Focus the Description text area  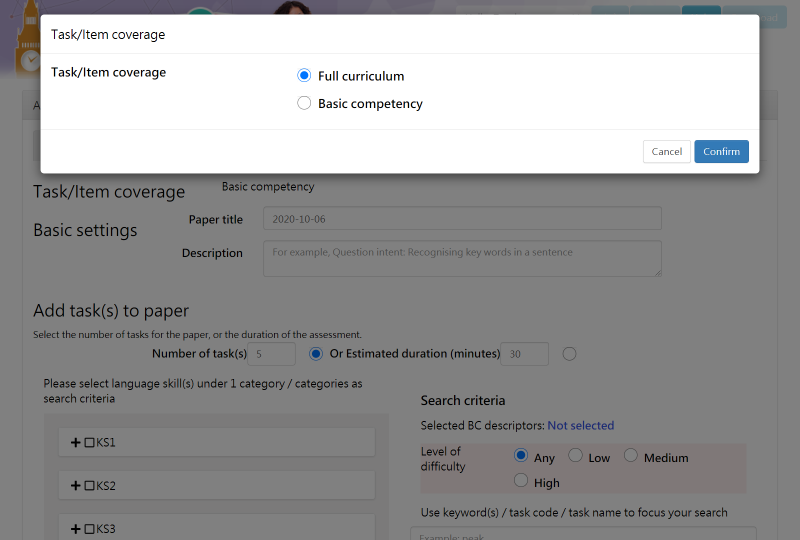pyautogui.click(x=462, y=258)
